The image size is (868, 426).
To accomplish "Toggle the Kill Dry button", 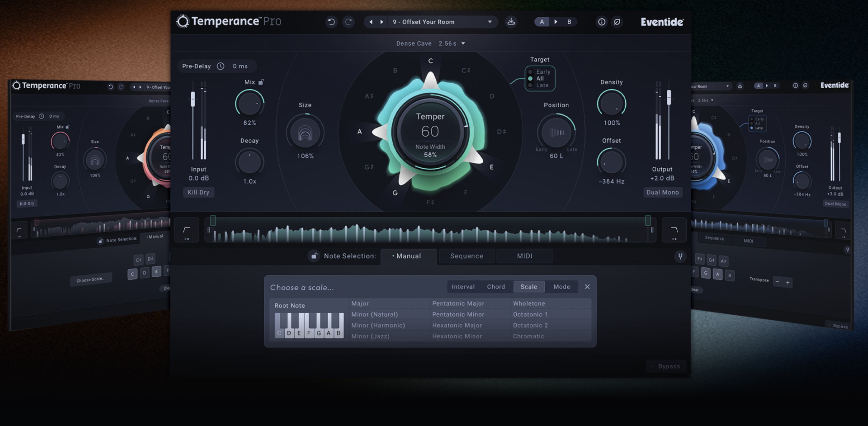I will 198,192.
